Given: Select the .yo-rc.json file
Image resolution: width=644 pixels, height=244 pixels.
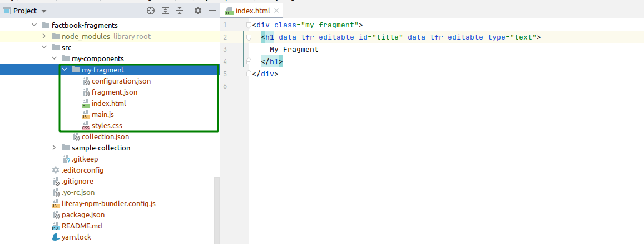Looking at the screenshot, I should pos(78,192).
